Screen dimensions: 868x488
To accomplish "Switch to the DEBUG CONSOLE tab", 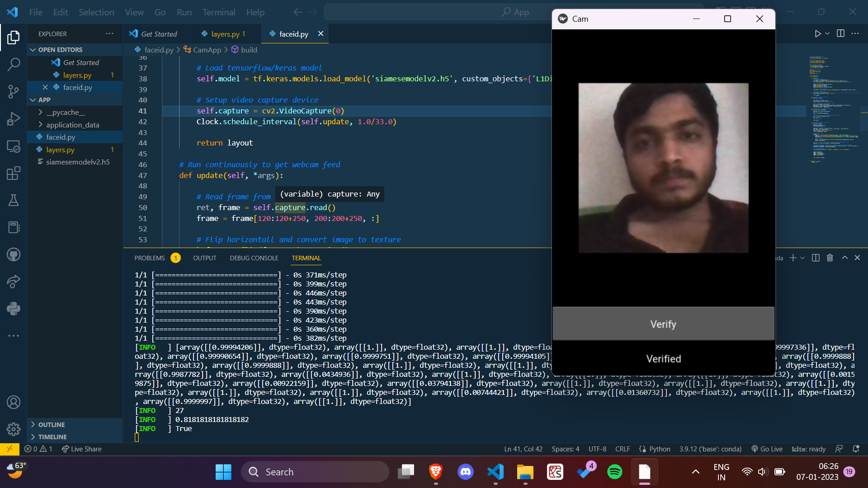I will [254, 258].
